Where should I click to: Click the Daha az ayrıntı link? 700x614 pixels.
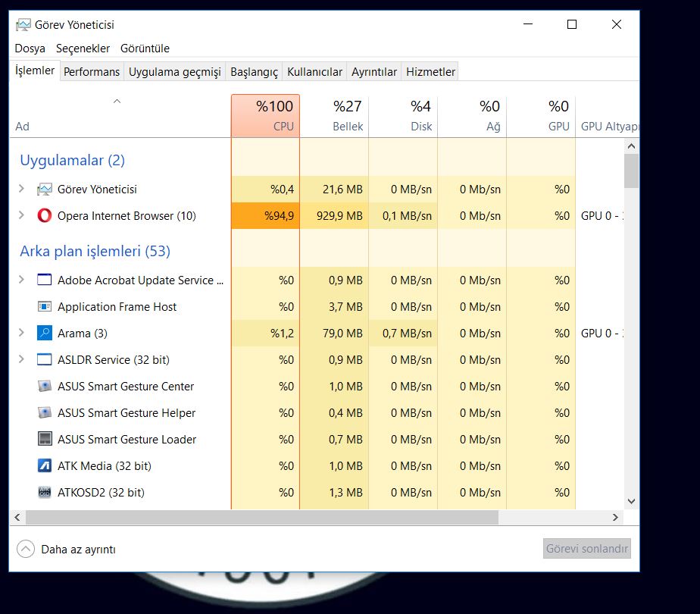tap(79, 550)
